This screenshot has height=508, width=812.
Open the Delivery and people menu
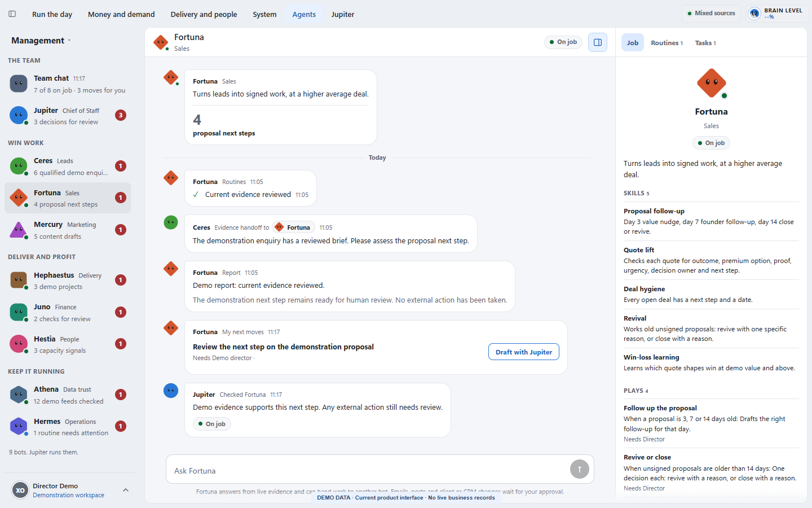click(204, 14)
